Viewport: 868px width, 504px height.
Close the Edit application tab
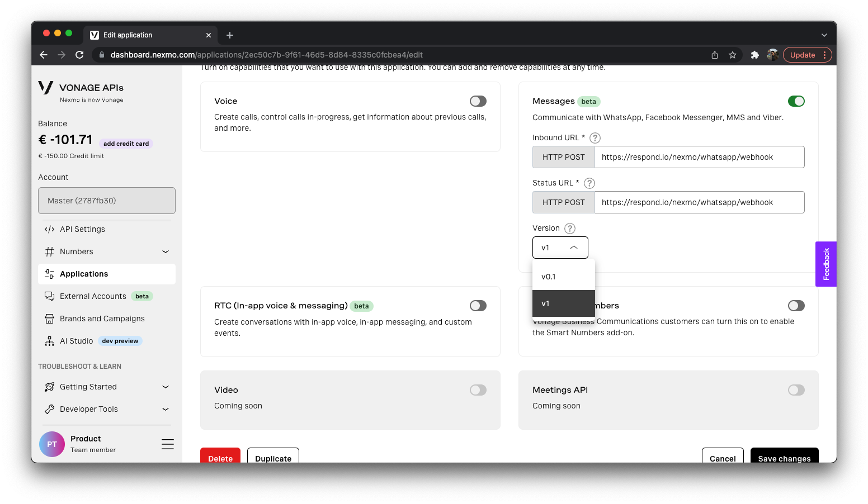209,35
